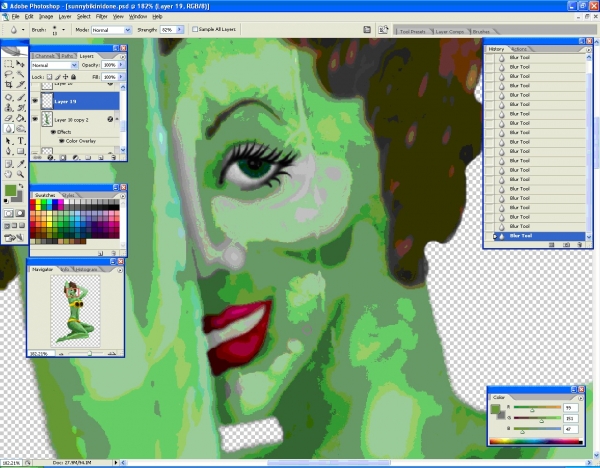Open the File menu

(x=15, y=16)
